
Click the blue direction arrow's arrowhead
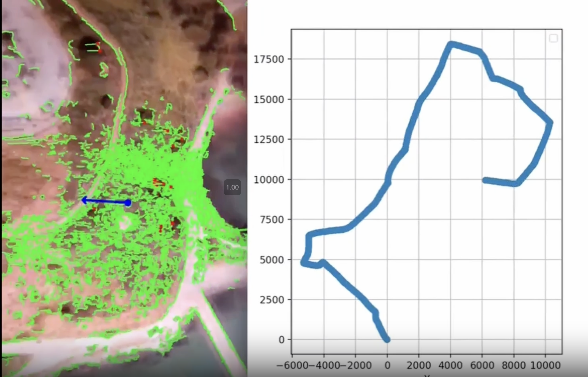pos(84,200)
